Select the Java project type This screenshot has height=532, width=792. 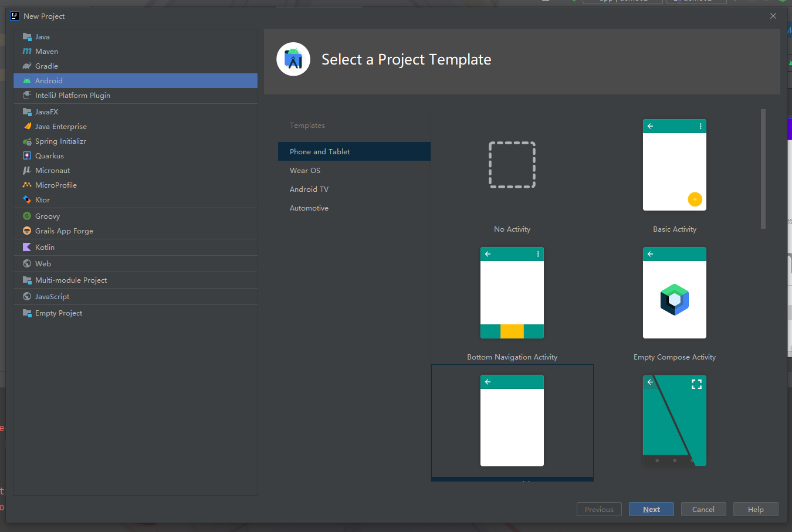[x=136, y=37]
